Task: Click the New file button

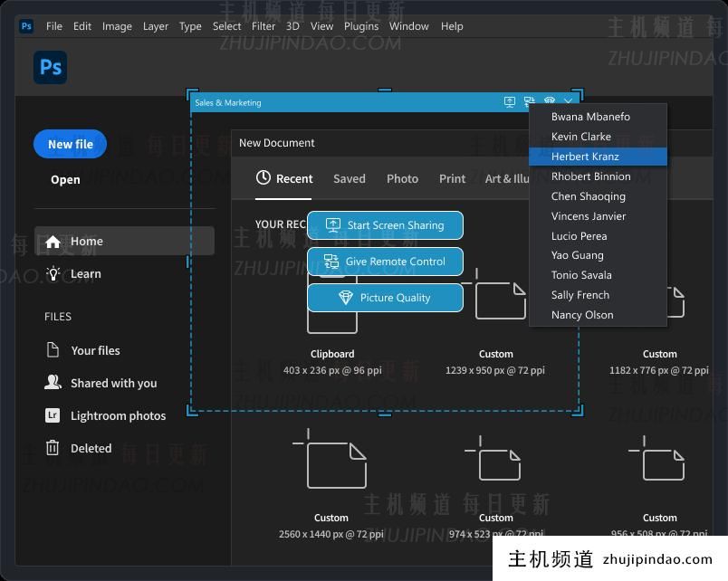Action: click(x=70, y=144)
